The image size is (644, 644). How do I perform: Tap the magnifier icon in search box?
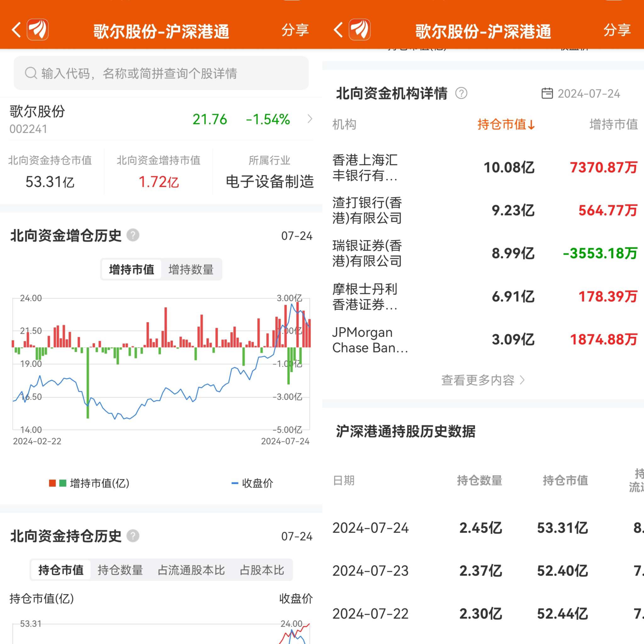click(31, 73)
